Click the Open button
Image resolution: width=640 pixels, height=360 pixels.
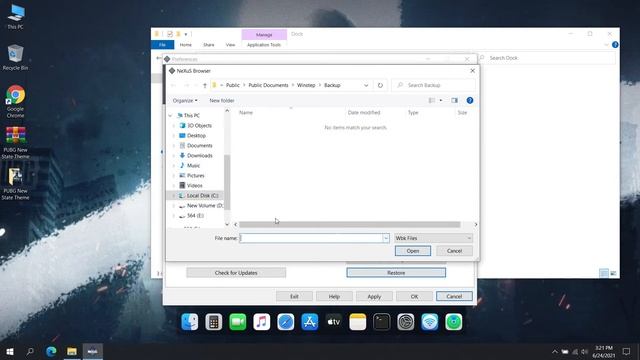click(413, 251)
